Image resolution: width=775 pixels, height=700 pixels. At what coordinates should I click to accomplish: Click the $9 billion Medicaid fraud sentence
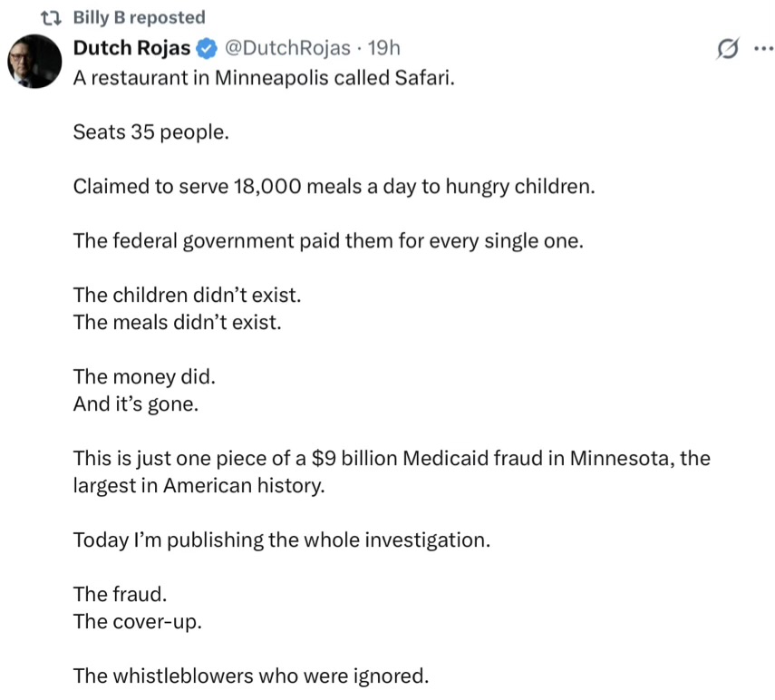391,458
